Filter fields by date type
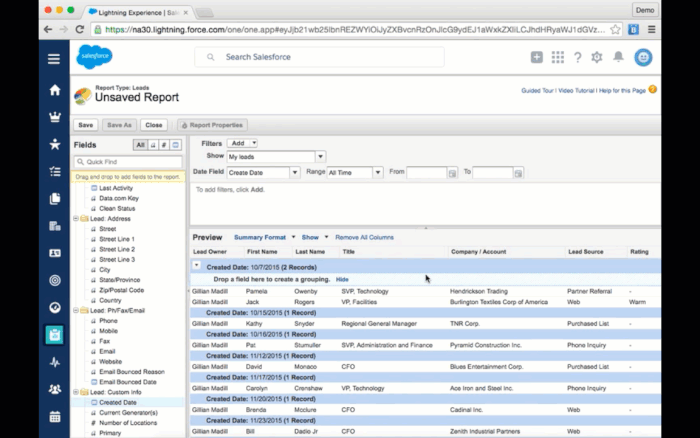Screen dimensions: 700x438 tap(175, 145)
